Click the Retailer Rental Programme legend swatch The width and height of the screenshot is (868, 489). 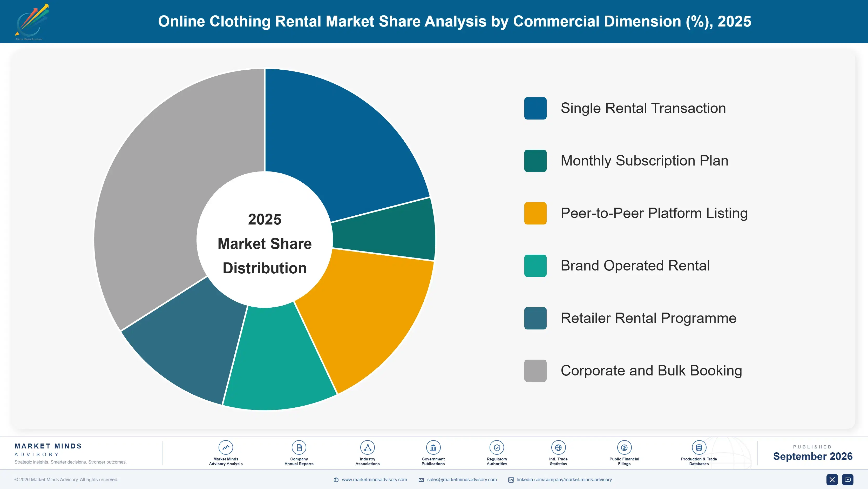[x=535, y=318]
